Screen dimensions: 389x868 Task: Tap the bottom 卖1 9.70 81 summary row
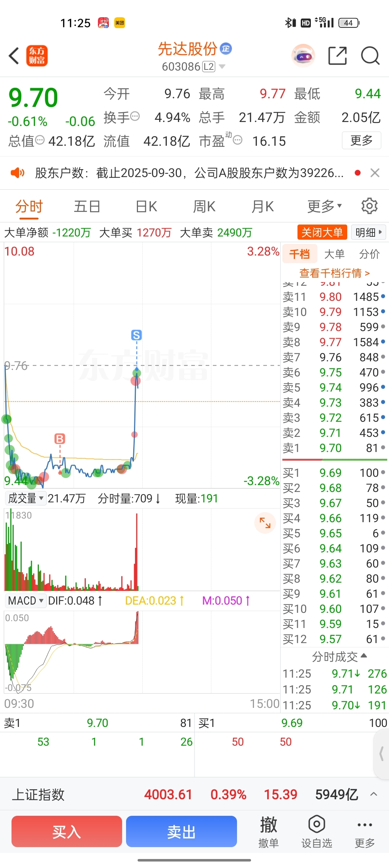[x=97, y=723]
